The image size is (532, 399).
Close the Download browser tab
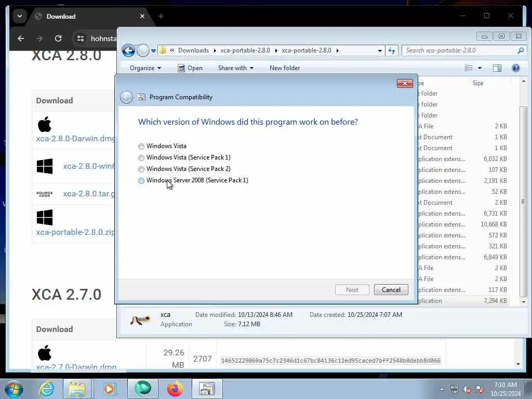tap(142, 16)
